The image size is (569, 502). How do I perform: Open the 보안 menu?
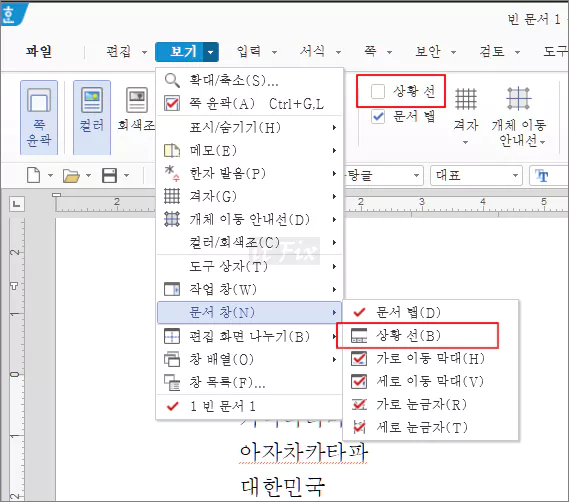click(428, 52)
